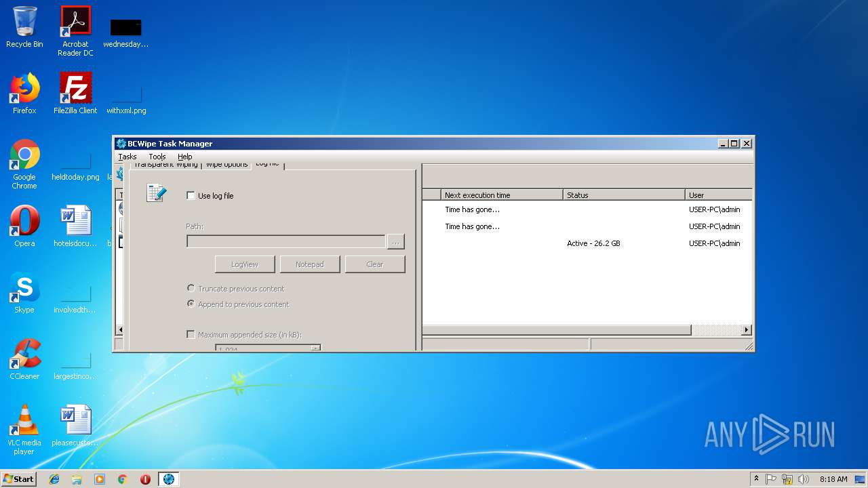Open the Tasks menu
868x488 pixels.
click(x=127, y=157)
